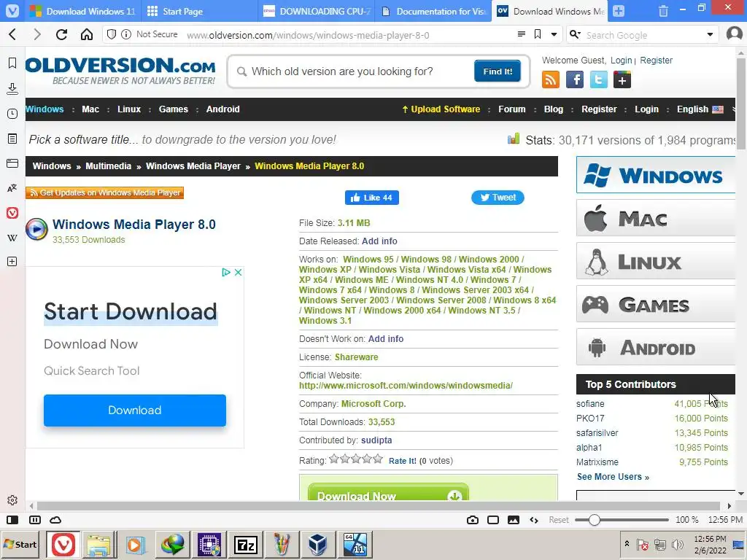Open the site RSS feed icon

pyautogui.click(x=551, y=79)
